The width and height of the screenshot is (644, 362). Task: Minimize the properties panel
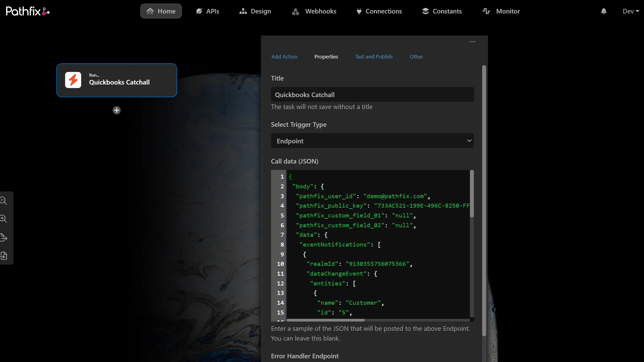point(472,42)
